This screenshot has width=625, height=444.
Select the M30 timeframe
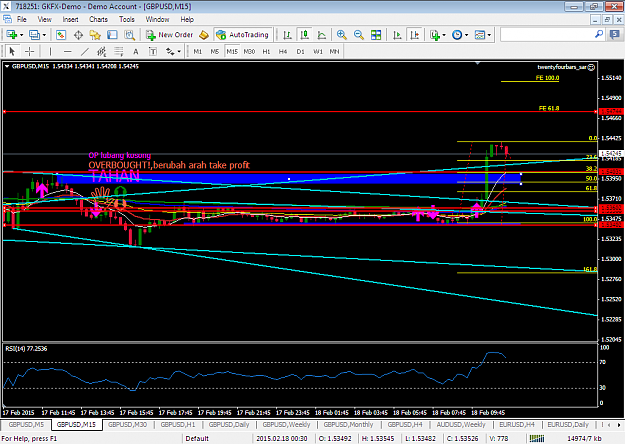[x=249, y=51]
